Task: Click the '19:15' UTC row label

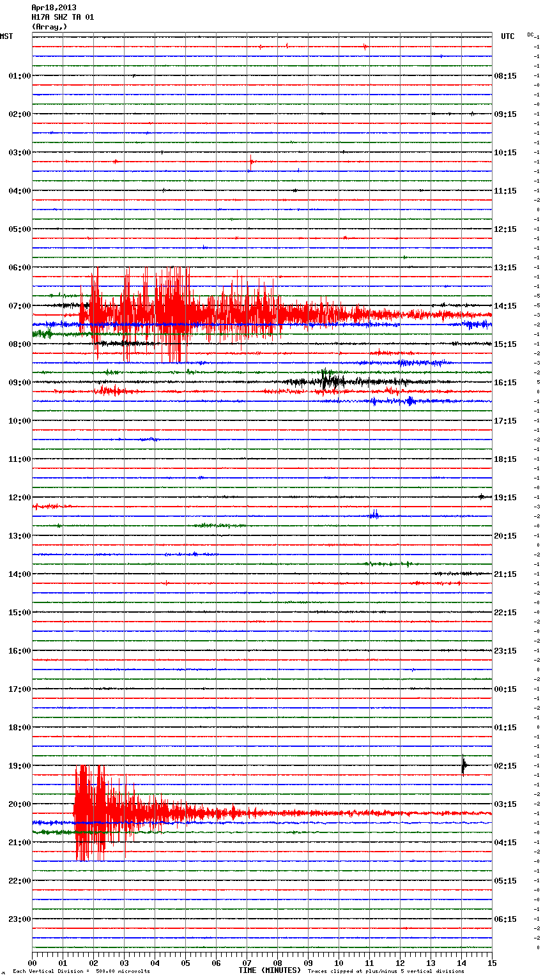Action: click(505, 498)
